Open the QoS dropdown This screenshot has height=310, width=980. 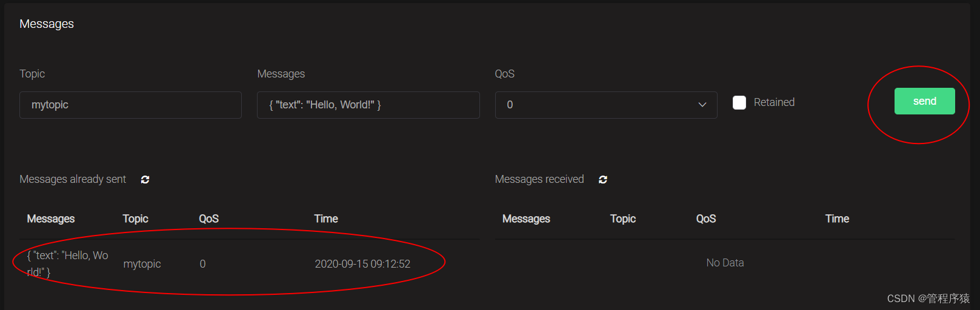605,105
